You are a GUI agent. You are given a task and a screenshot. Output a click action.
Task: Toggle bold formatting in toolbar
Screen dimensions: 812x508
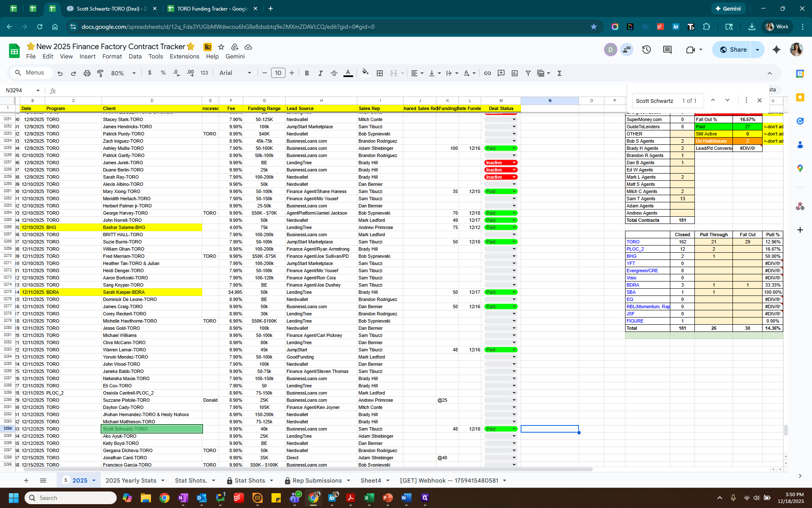pos(307,73)
